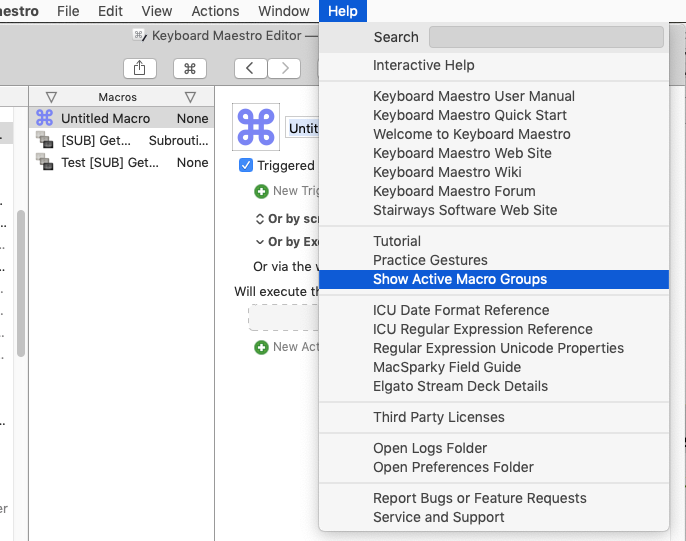Click the New Trigger label
This screenshot has height=541, width=686.
click(x=296, y=191)
